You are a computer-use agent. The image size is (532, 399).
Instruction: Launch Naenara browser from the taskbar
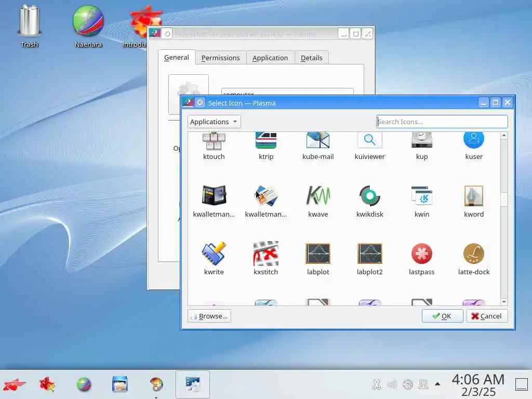click(84, 385)
